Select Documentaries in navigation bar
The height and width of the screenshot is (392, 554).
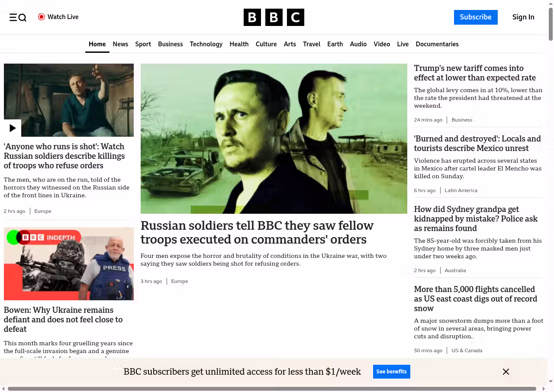(x=437, y=44)
